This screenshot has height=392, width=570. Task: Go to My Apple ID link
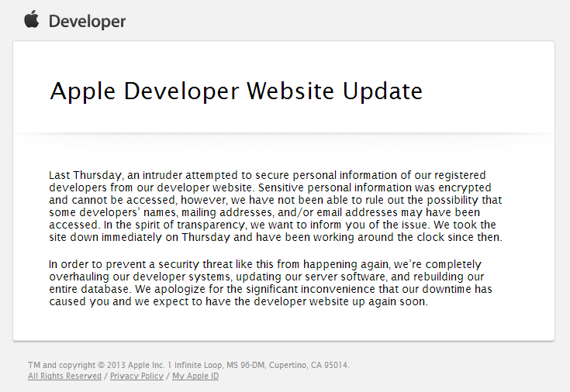[x=195, y=376]
